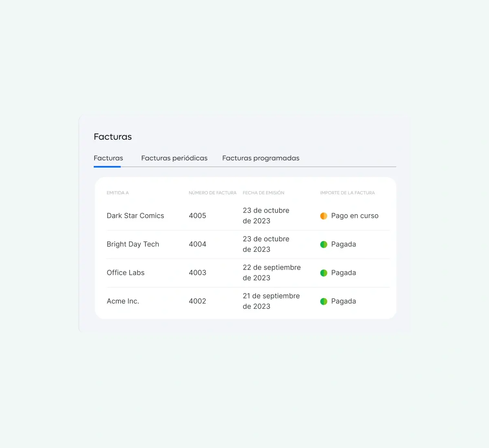489x448 pixels.
Task: Click the Facturas page heading
Action: click(x=113, y=137)
